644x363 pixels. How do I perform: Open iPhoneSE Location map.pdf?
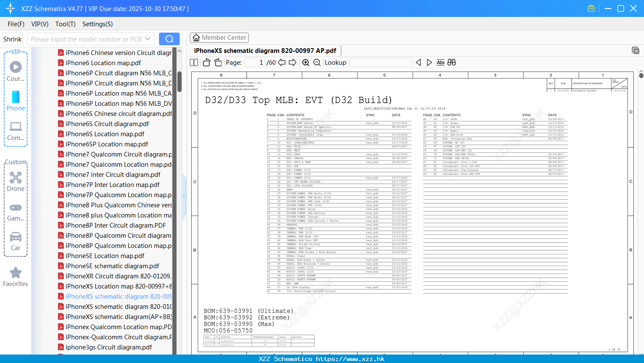click(x=105, y=256)
